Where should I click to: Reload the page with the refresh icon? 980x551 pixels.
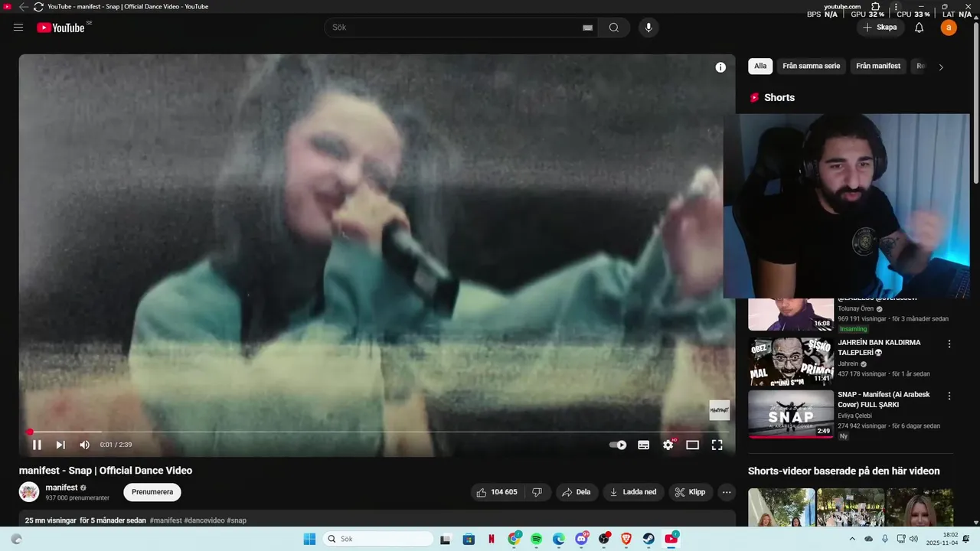[x=38, y=6]
